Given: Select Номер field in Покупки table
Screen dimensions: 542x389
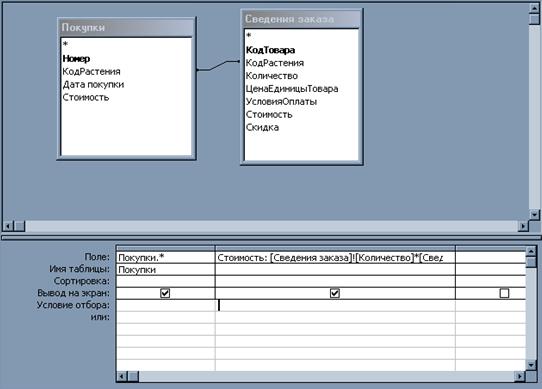Looking at the screenshot, I should (x=76, y=58).
